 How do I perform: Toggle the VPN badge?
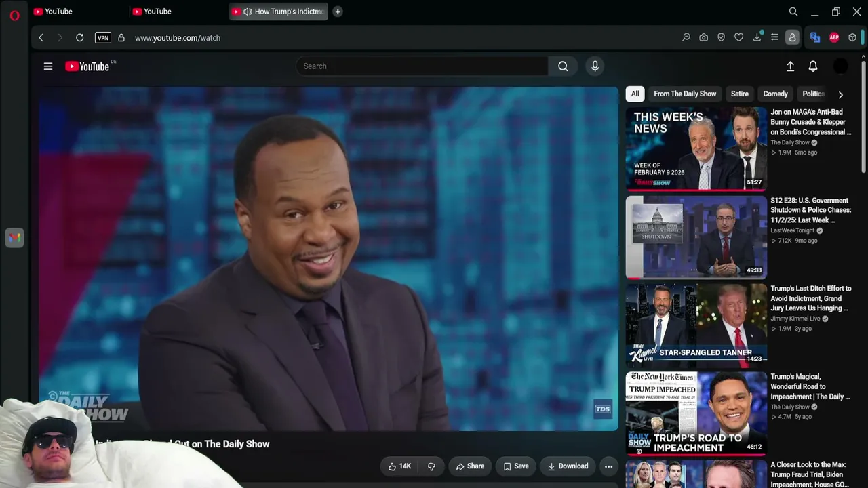pyautogui.click(x=103, y=38)
